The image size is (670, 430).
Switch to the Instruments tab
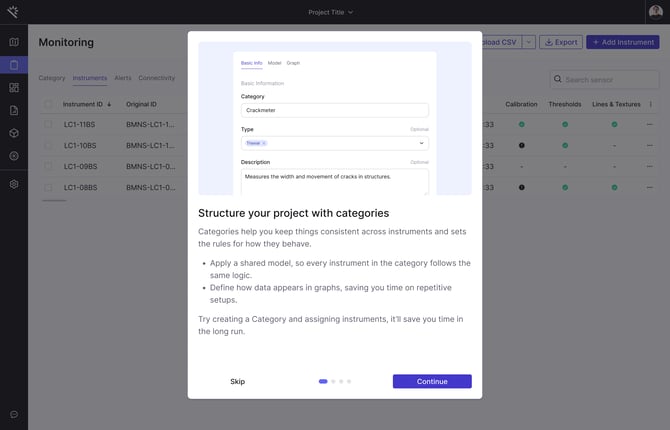coord(90,78)
